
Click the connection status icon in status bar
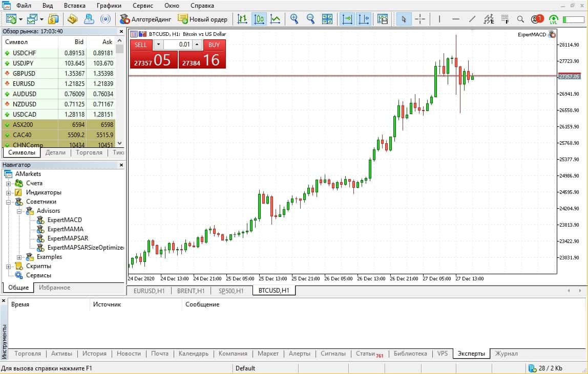point(532,368)
